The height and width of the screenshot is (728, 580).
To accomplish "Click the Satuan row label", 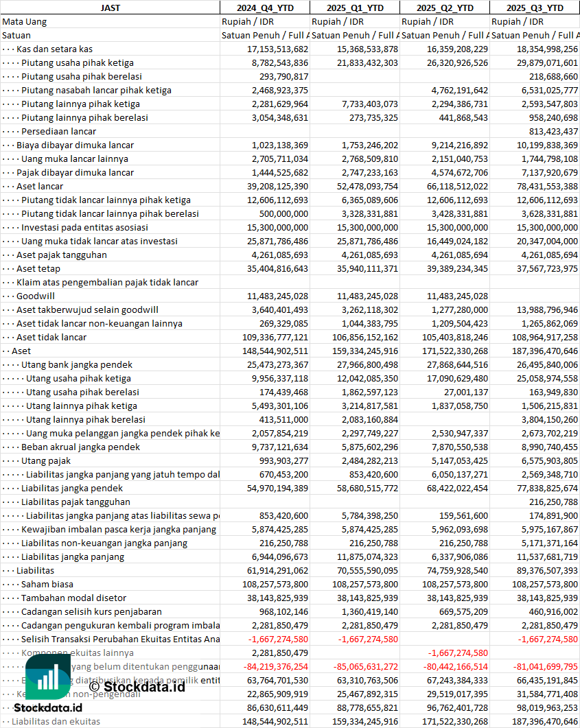I will click(16, 35).
